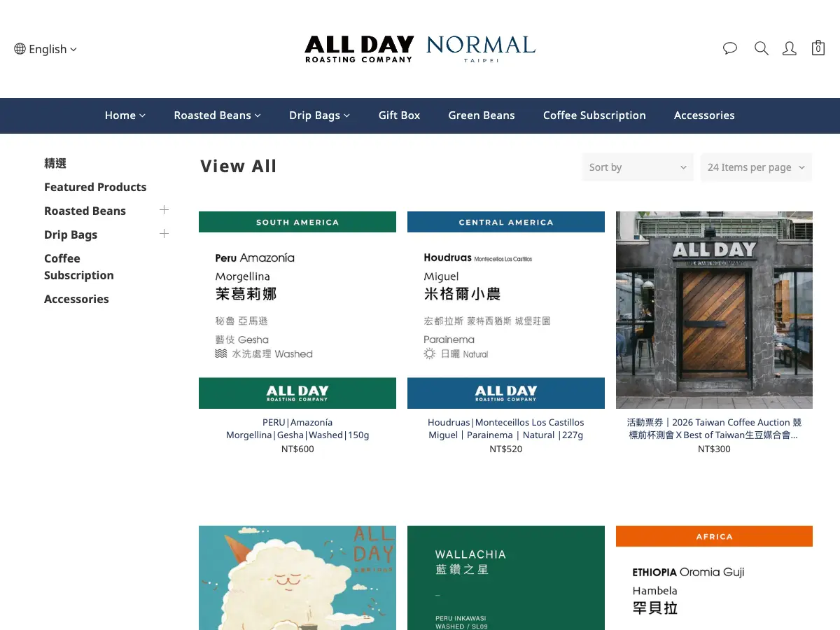Expand the Roasted Beans navigation menu
840x630 pixels.
pos(218,115)
